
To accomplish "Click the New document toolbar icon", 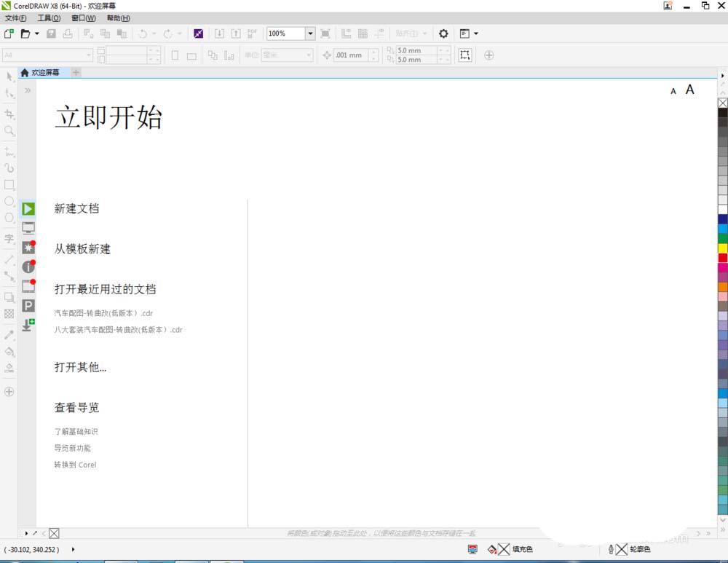I will (x=9, y=34).
